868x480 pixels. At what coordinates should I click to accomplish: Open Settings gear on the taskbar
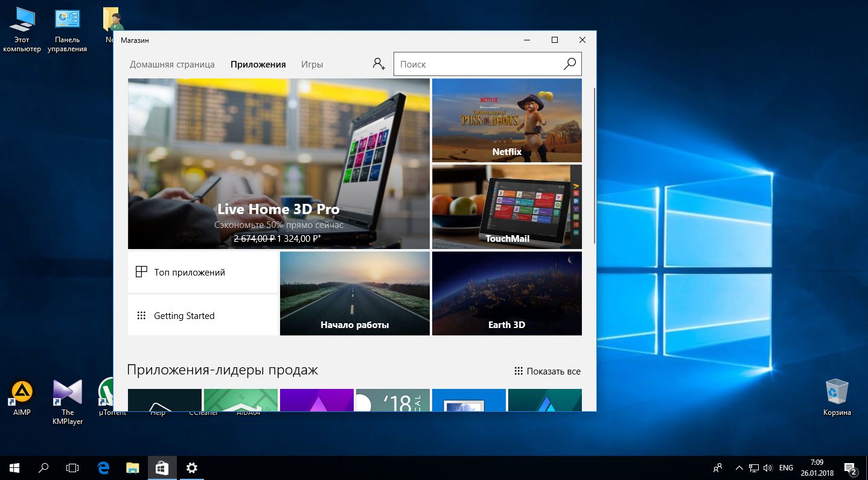(192, 467)
